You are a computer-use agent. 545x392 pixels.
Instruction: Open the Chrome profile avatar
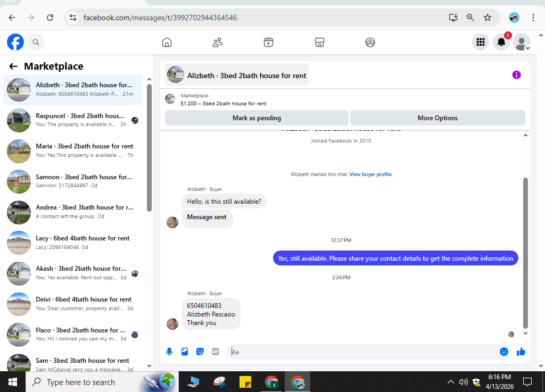[514, 18]
